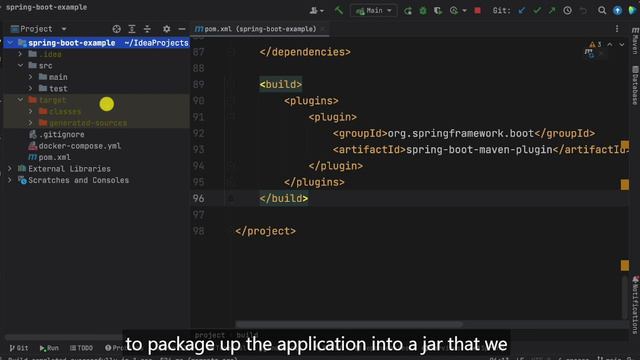Click org.springframework.boot groupId text
This screenshot has width=640, height=360.
pos(461,133)
